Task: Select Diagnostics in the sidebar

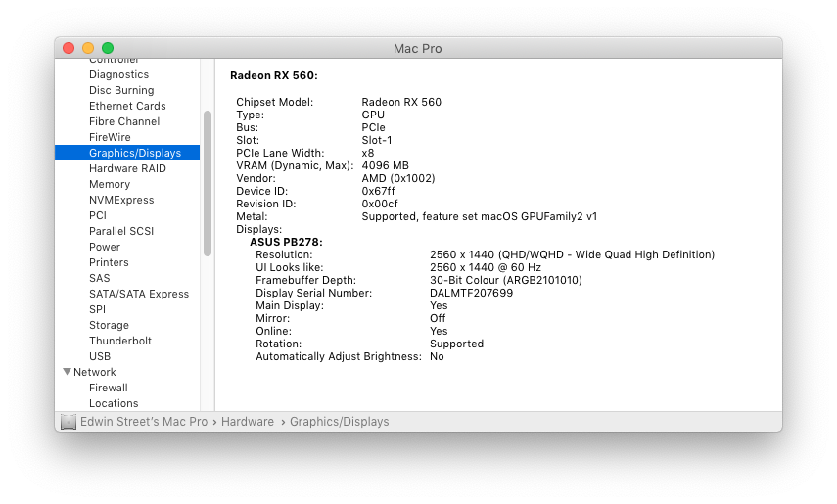Action: (x=118, y=74)
